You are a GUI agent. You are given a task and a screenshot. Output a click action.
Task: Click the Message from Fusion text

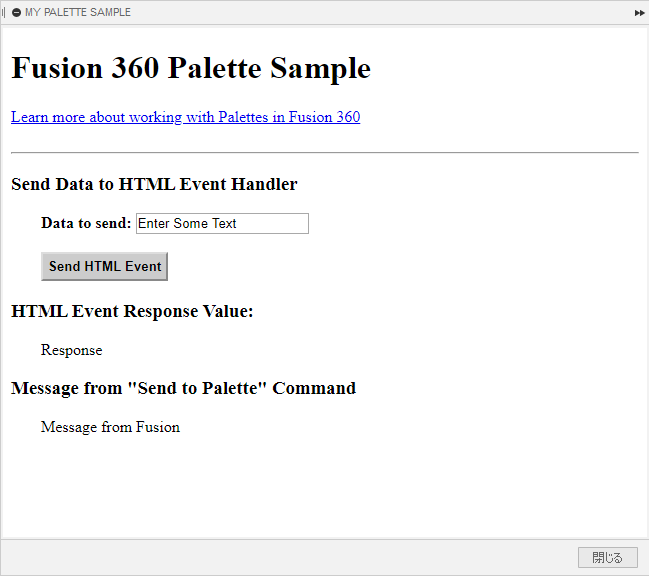point(111,427)
